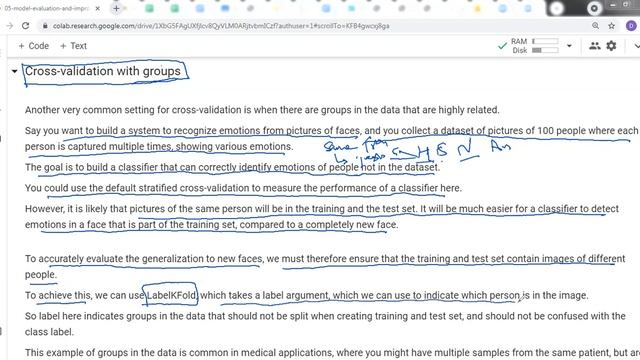640x360 pixels.
Task: Click the paragraph starting 'Another very common setting'
Action: 262,110
